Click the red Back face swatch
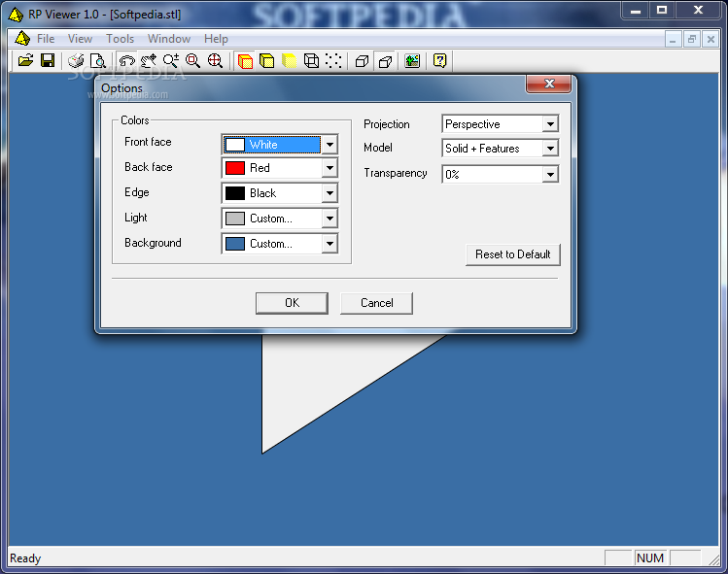 pyautogui.click(x=235, y=167)
